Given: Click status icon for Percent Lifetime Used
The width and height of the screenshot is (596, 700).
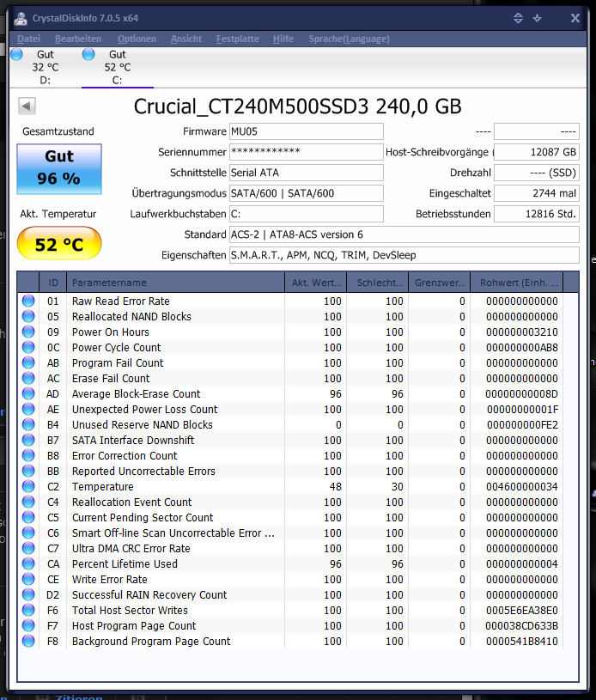Looking at the screenshot, I should (x=28, y=563).
